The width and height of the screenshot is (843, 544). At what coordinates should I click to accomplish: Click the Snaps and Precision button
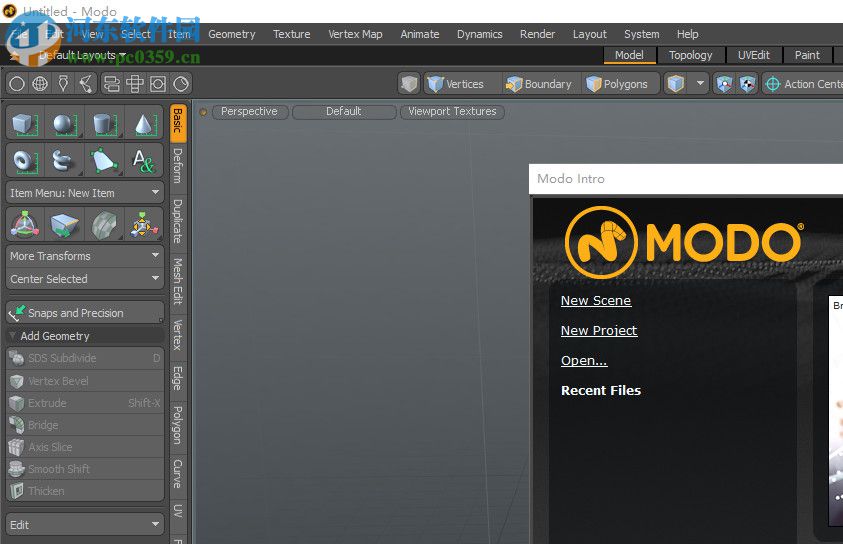[85, 313]
